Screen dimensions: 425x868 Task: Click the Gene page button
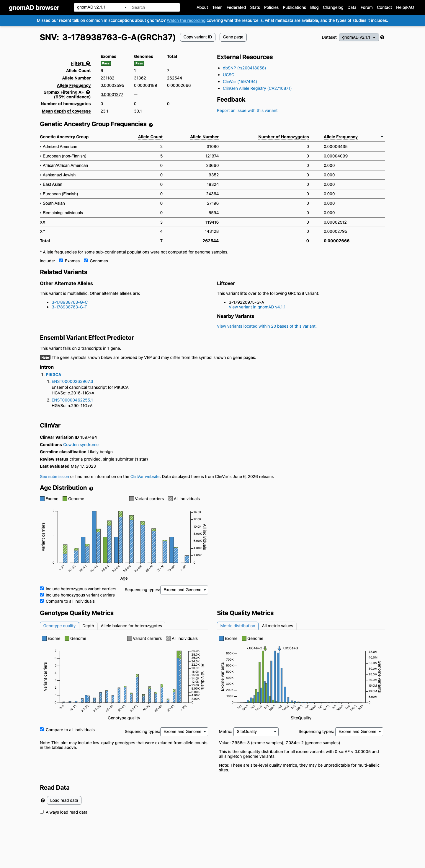tap(233, 37)
